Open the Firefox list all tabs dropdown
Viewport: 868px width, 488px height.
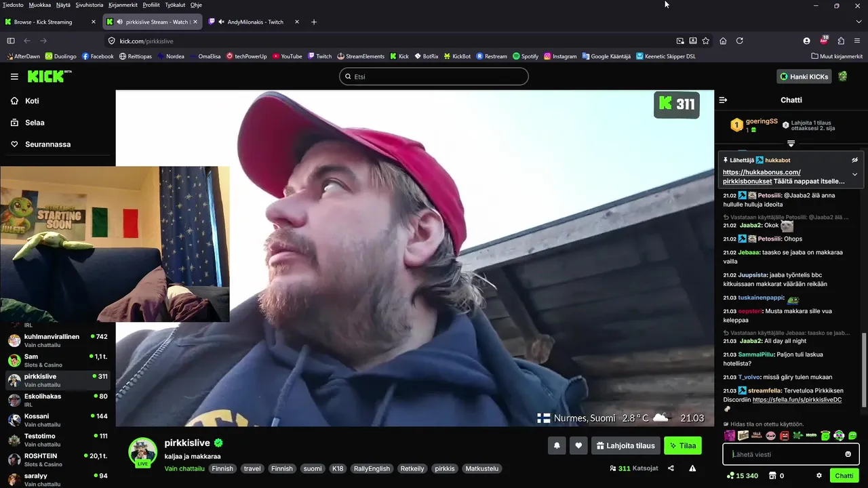point(859,22)
